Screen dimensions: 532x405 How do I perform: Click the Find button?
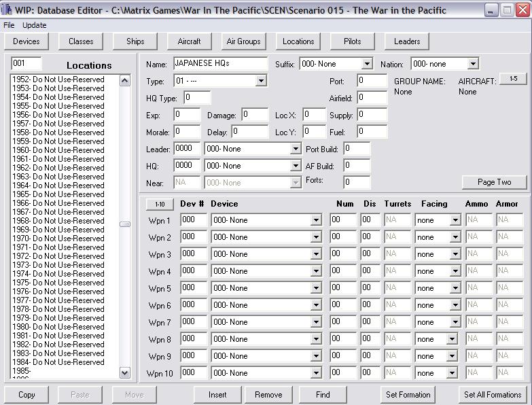tap(323, 395)
